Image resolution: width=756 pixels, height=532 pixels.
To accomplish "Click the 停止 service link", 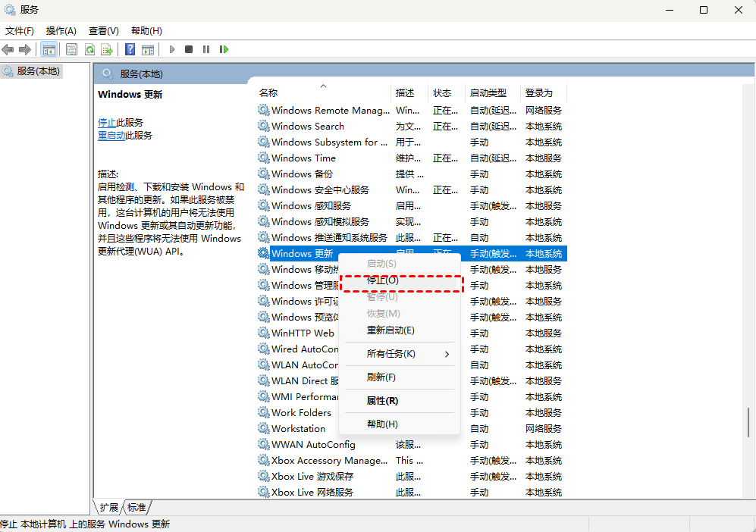I will tap(107, 122).
